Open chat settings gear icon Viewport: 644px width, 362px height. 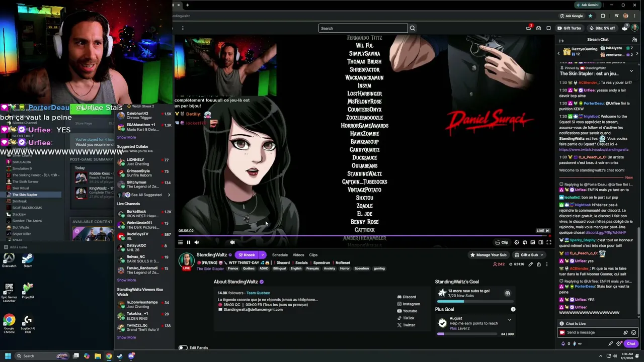coord(619,344)
